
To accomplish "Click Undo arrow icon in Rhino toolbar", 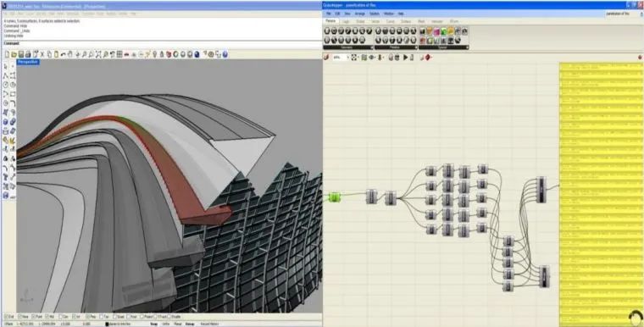I will 64,54.
